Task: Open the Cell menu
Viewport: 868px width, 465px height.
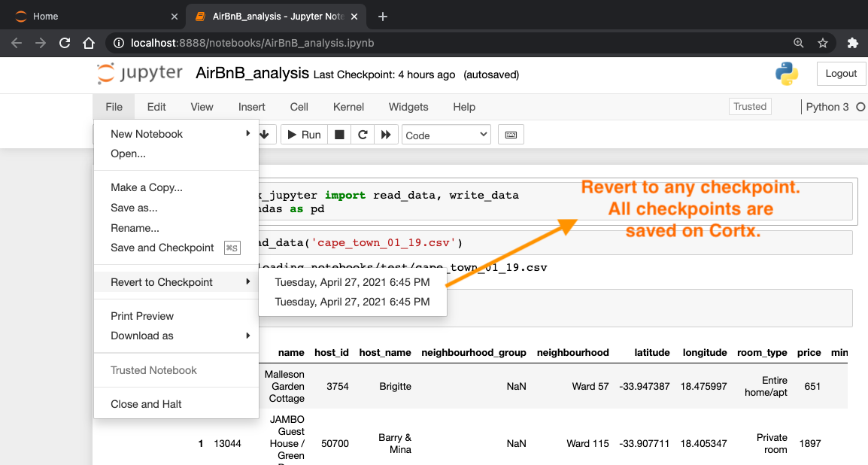Action: tap(299, 107)
